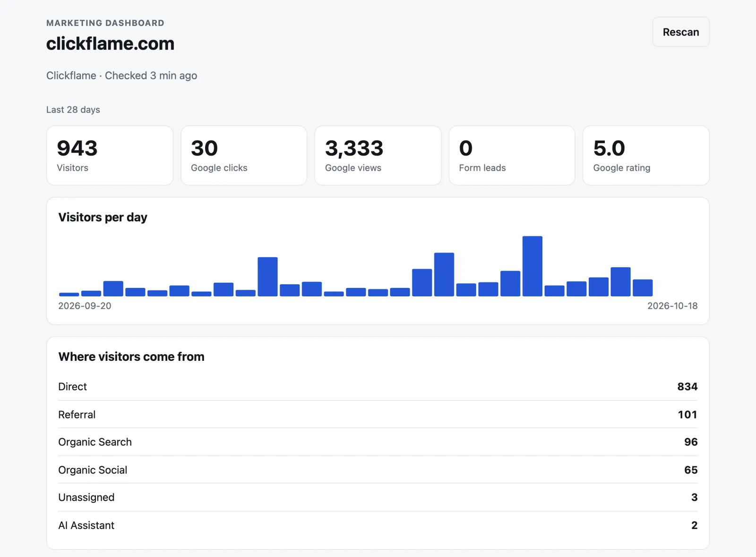Click the 'Where visitors come from' heading
This screenshot has height=557, width=756.
coord(131,357)
